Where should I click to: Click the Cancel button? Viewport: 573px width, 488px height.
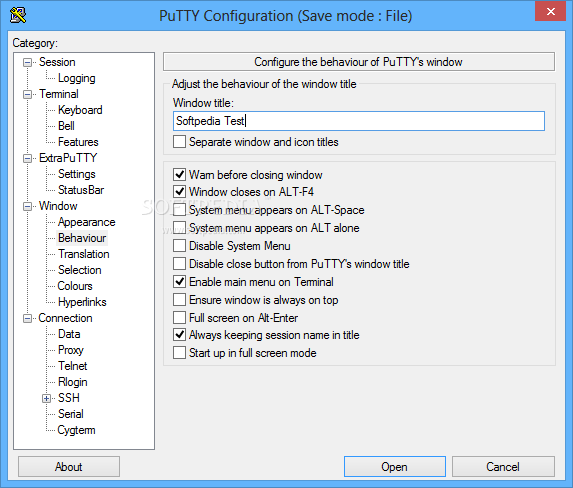503,467
